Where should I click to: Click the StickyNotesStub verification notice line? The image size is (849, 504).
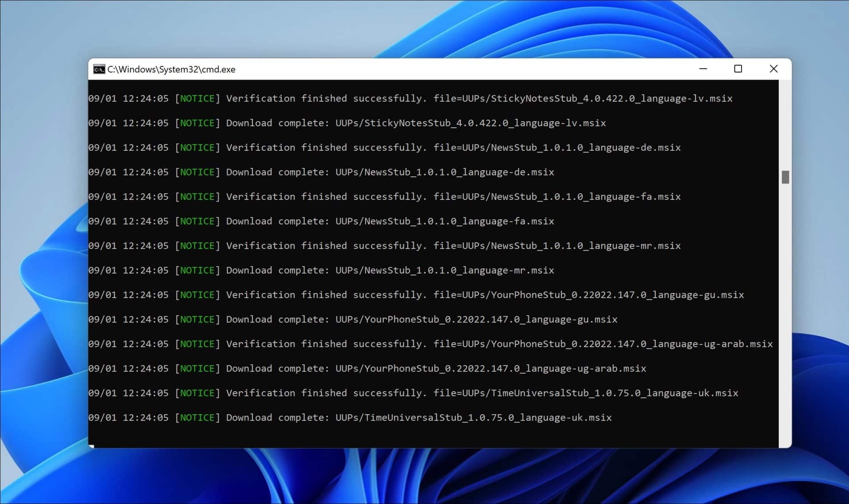click(x=409, y=98)
